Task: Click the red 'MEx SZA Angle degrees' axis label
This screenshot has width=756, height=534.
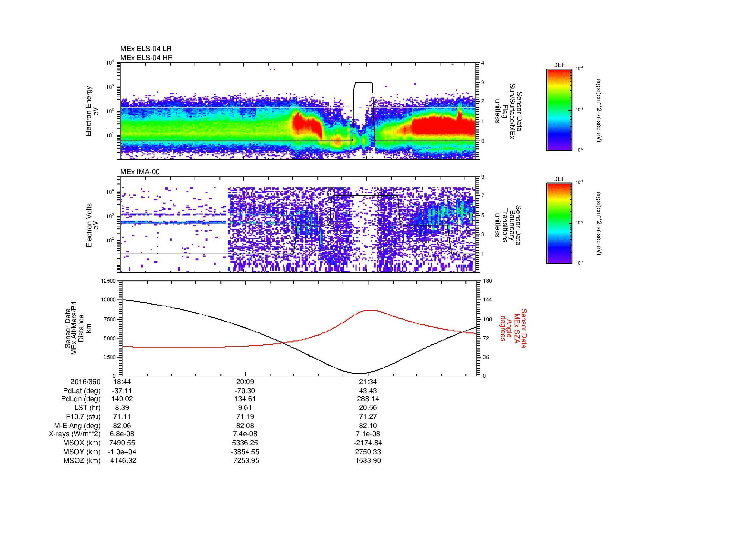Action: click(513, 328)
